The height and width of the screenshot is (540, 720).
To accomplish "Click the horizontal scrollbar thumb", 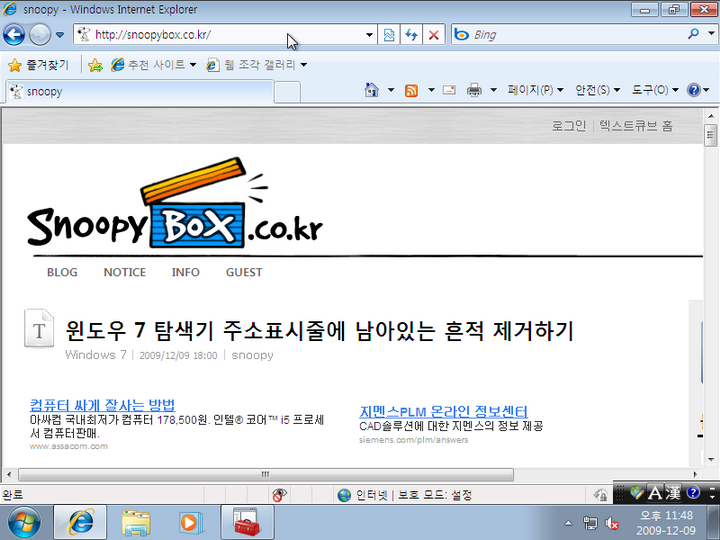I will 265,474.
